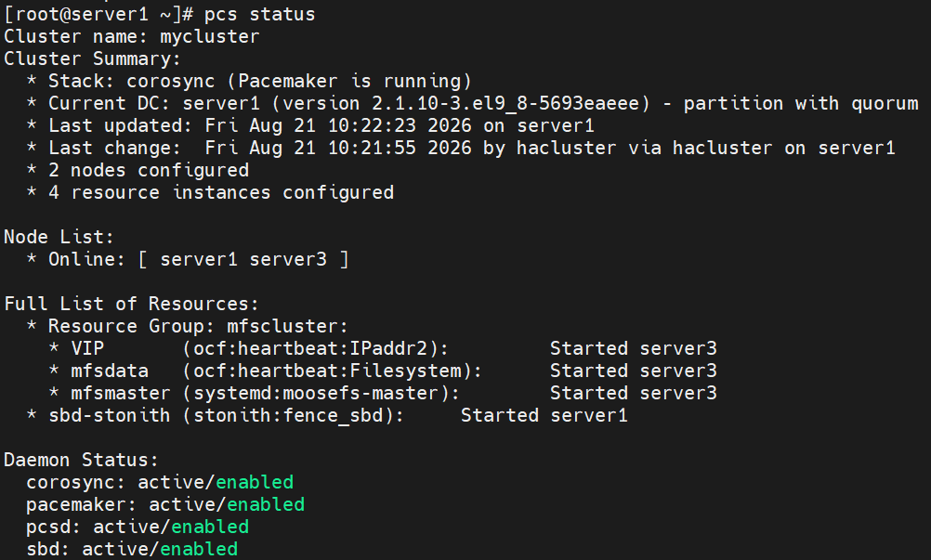Click the green 'enabled' status for pacemaker
931x560 pixels.
click(x=266, y=504)
